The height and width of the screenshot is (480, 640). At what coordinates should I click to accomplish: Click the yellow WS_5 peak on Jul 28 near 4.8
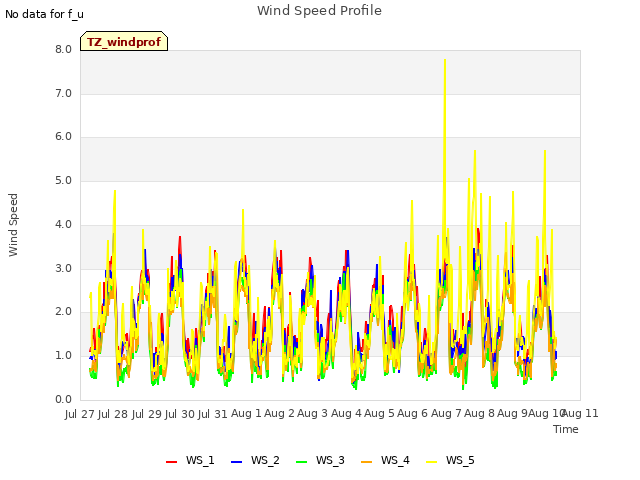[115, 191]
